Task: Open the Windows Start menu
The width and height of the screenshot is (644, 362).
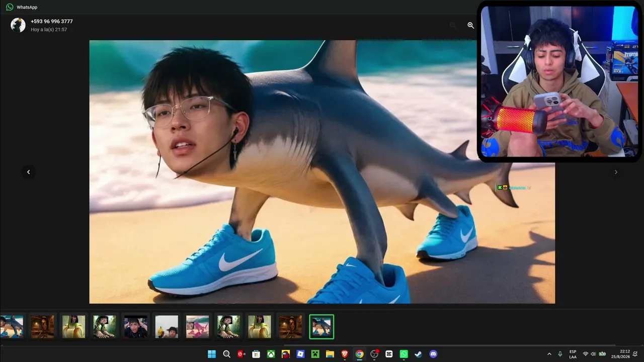Action: [x=212, y=354]
